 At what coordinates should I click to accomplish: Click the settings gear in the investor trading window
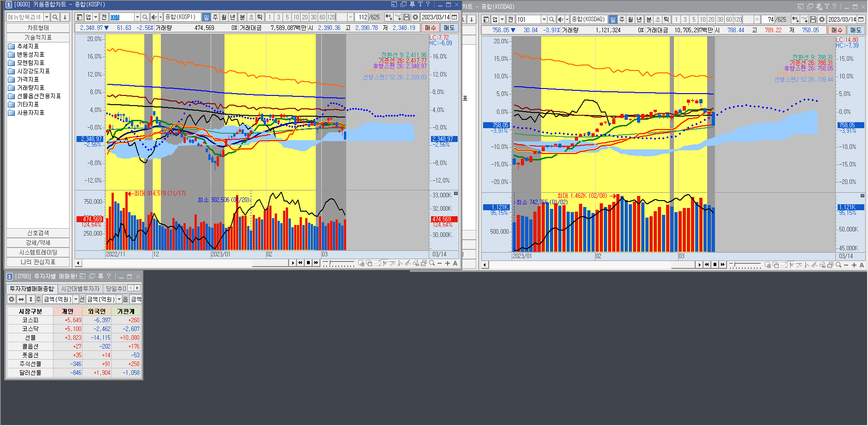tap(12, 299)
